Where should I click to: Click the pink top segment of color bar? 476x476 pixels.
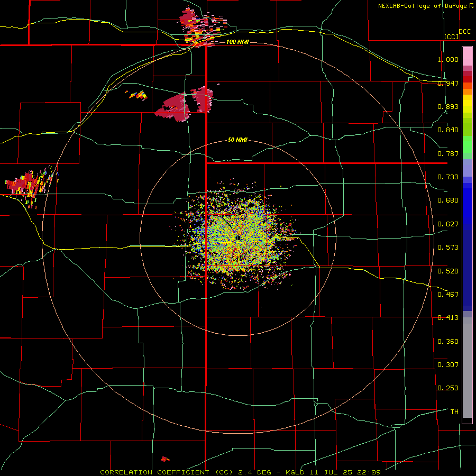pos(467,57)
